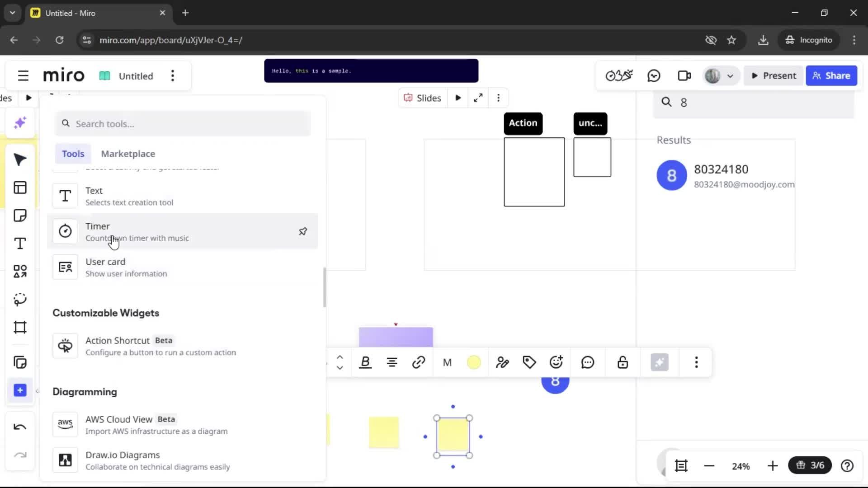This screenshot has width=868, height=488.
Task: Add an emoji reaction
Action: click(x=556, y=362)
